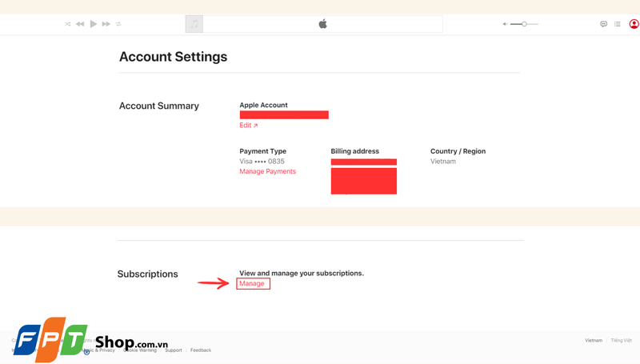This screenshot has width=640, height=364.
Task: Click Edit link under Apple Account
Action: tap(248, 126)
